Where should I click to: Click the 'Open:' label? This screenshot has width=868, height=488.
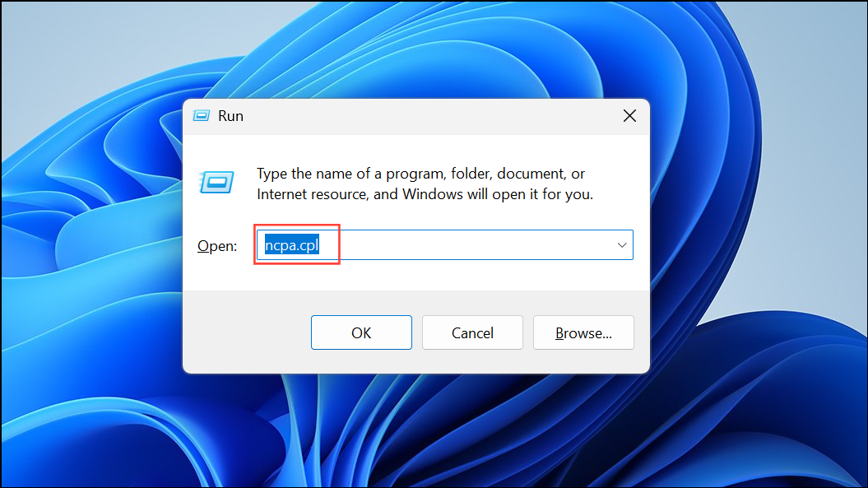point(217,245)
